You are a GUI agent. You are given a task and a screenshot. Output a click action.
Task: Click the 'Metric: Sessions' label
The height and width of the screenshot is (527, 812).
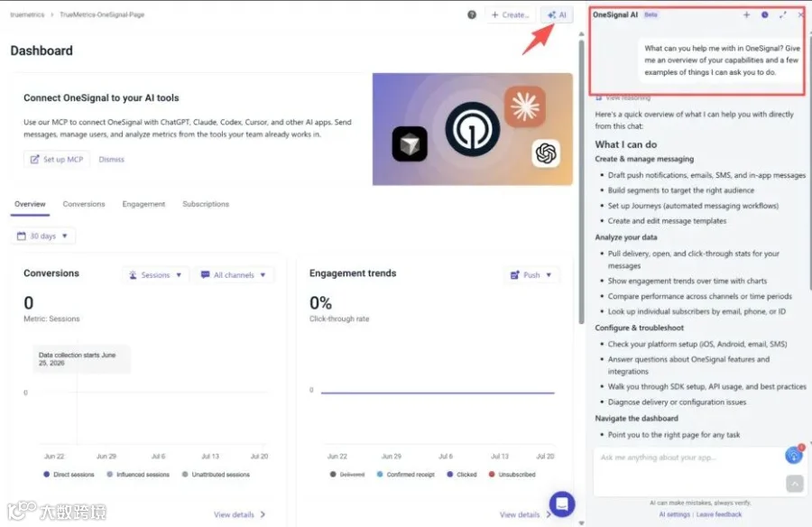[x=51, y=319]
